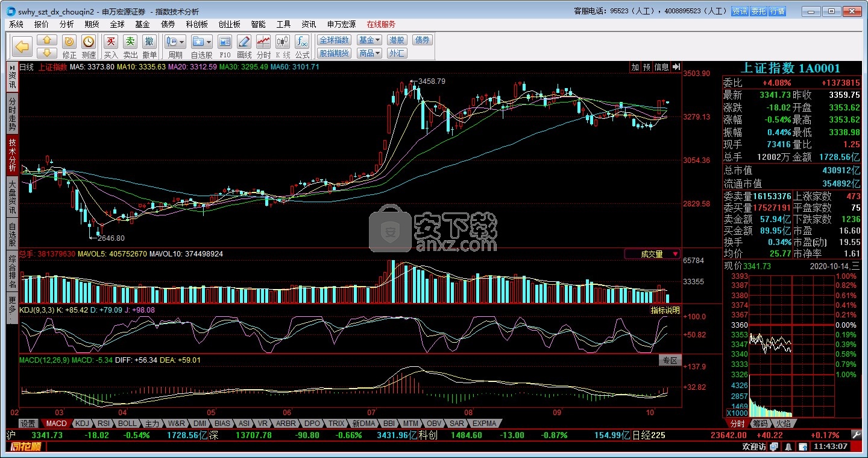868x458 pixels.
Task: Open the 修正 correction tool
Action: point(69,41)
